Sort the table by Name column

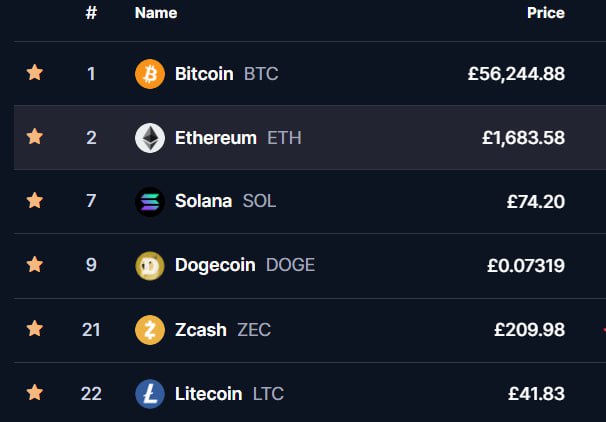click(x=155, y=13)
